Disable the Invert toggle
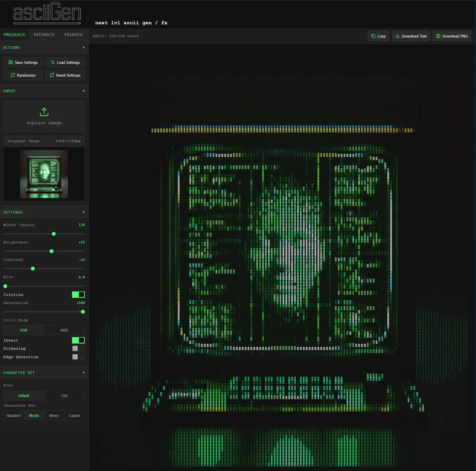The image size is (476, 471). 78,340
